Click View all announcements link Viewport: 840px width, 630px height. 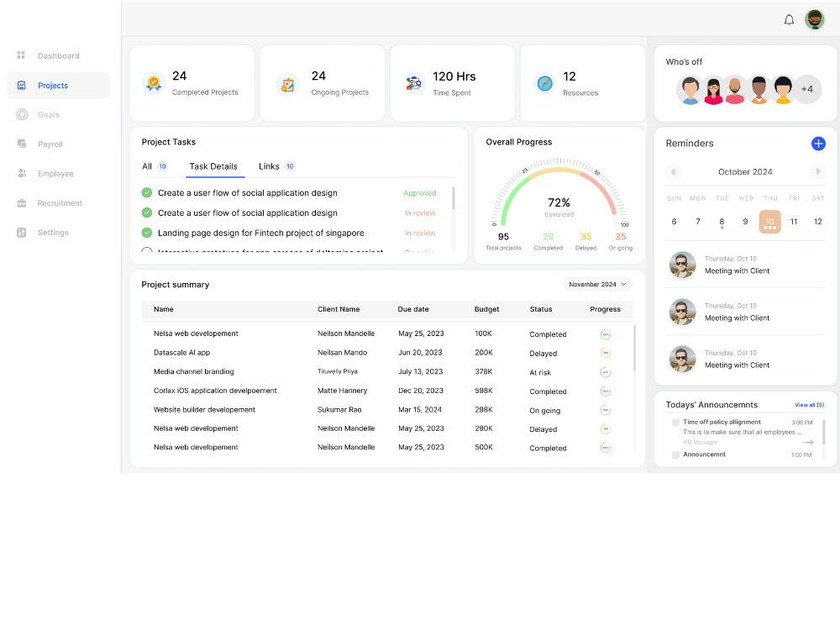point(809,405)
